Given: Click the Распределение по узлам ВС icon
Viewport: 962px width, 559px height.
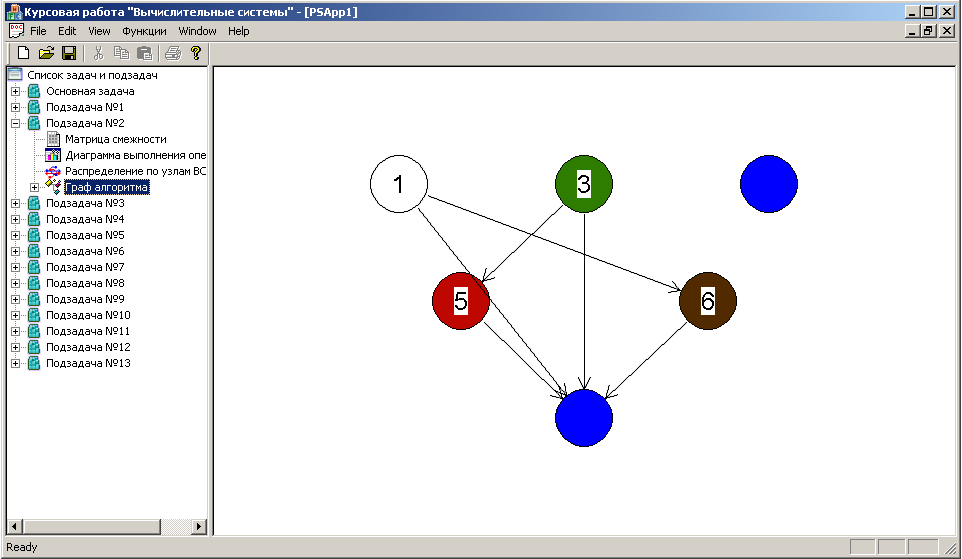Looking at the screenshot, I should pyautogui.click(x=53, y=171).
